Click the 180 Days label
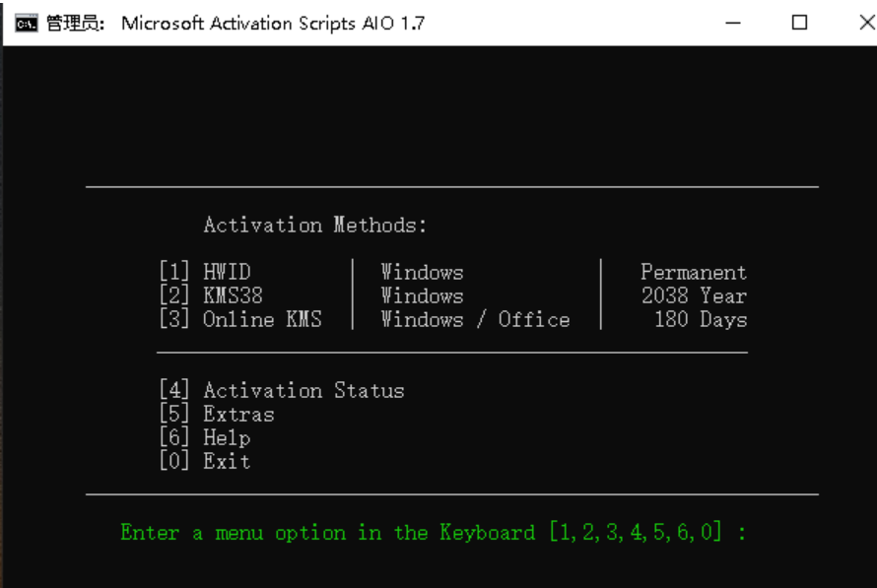877x588 pixels. [x=700, y=320]
